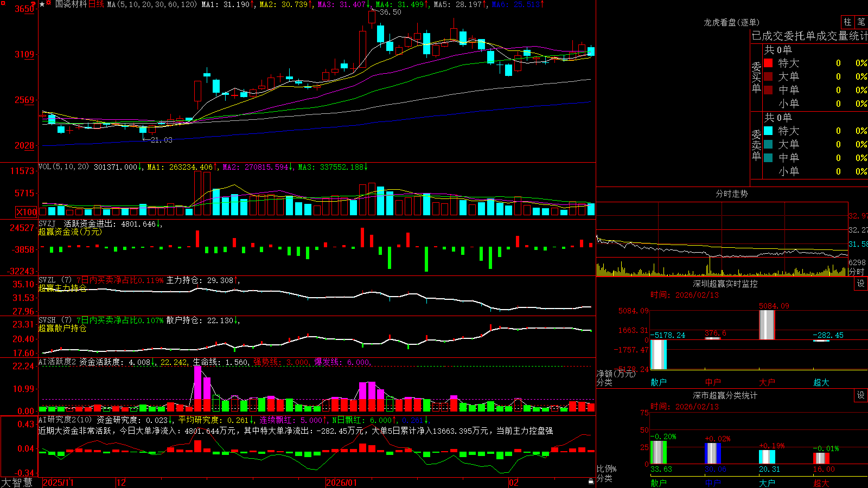
Task: Click the 已成交委托单成交量统计 header
Action: (809, 36)
